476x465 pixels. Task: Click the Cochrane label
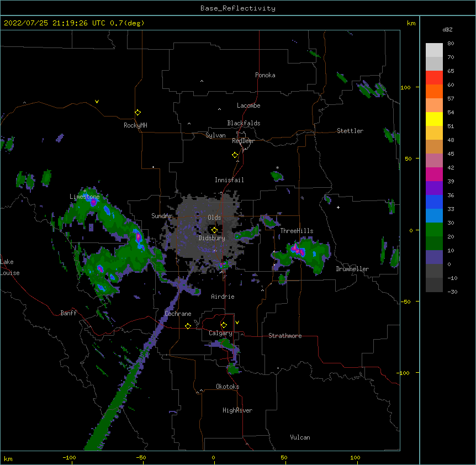coord(178,314)
